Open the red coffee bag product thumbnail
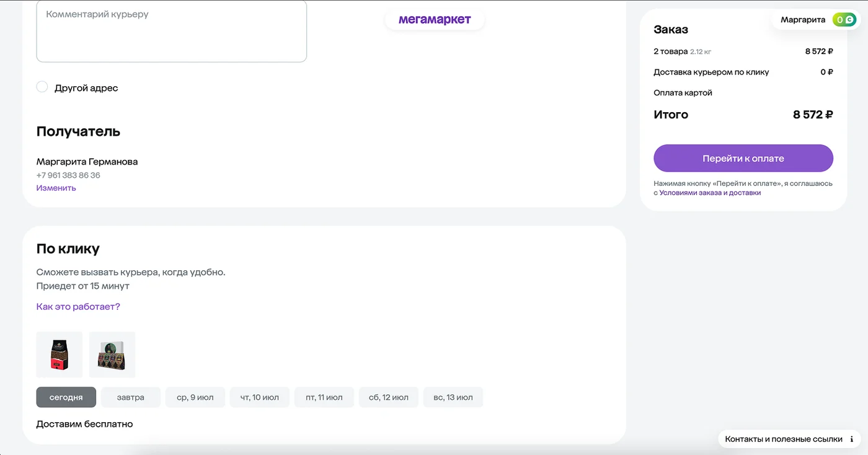Image resolution: width=868 pixels, height=455 pixels. point(59,355)
